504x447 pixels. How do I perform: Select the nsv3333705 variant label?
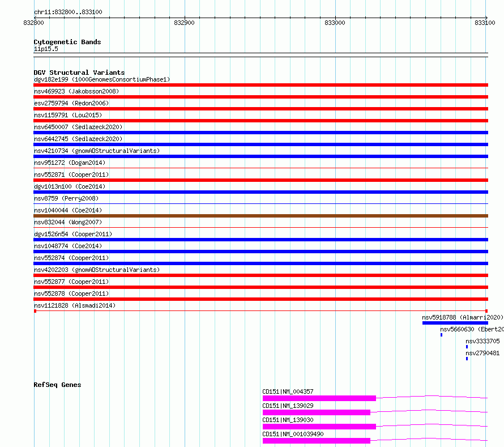pyautogui.click(x=482, y=341)
